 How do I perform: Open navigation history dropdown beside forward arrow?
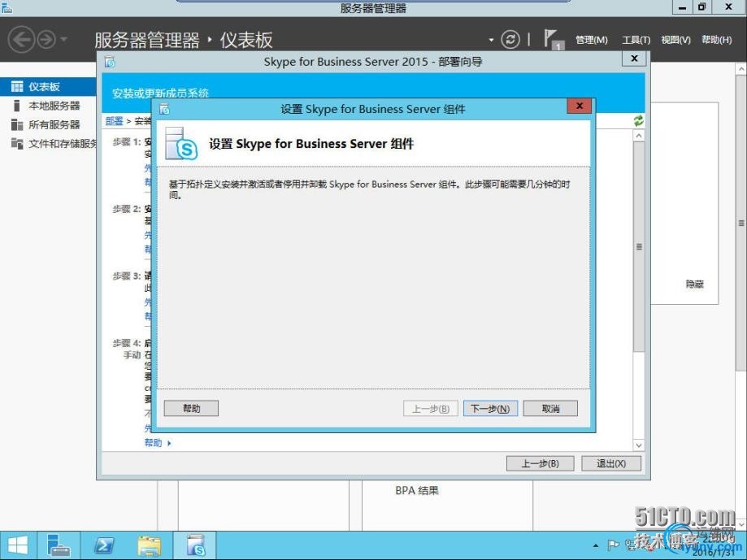pos(64,40)
